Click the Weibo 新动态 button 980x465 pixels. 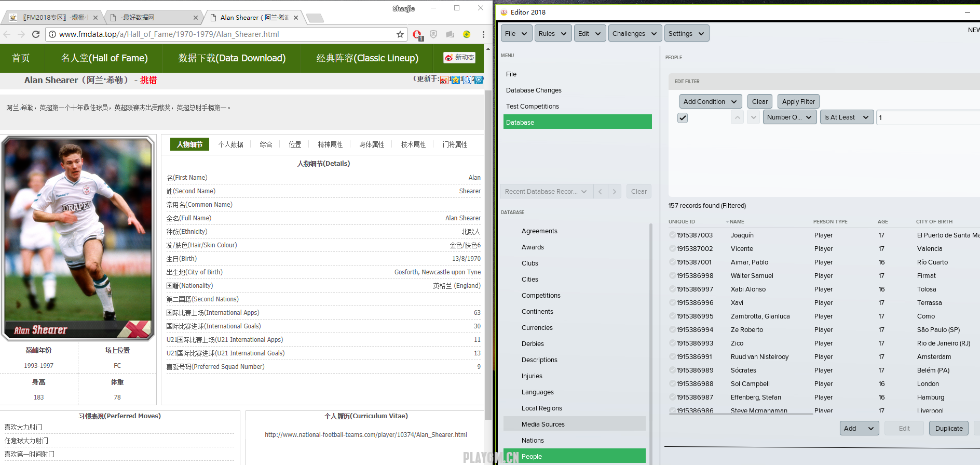tap(459, 58)
